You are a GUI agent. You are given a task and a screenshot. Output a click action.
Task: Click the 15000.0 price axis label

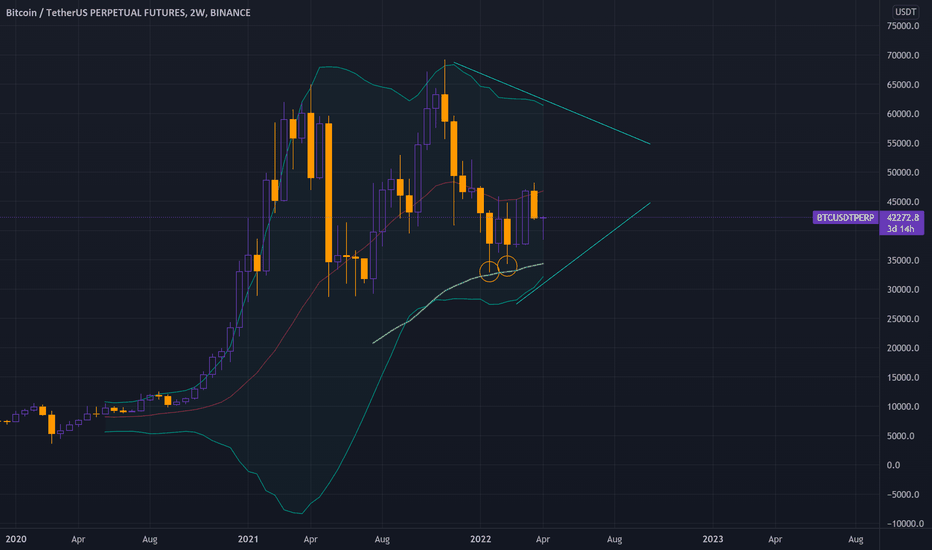(x=902, y=378)
